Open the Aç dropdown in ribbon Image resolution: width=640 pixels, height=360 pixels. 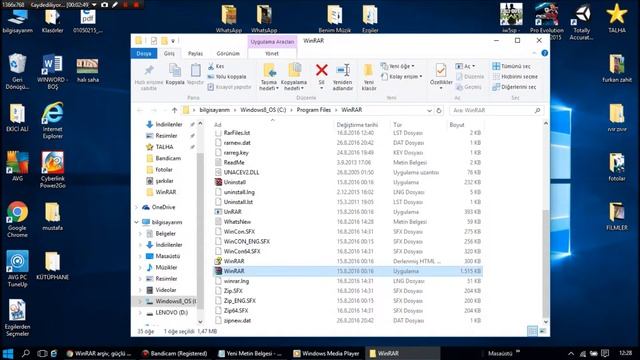pos(465,66)
